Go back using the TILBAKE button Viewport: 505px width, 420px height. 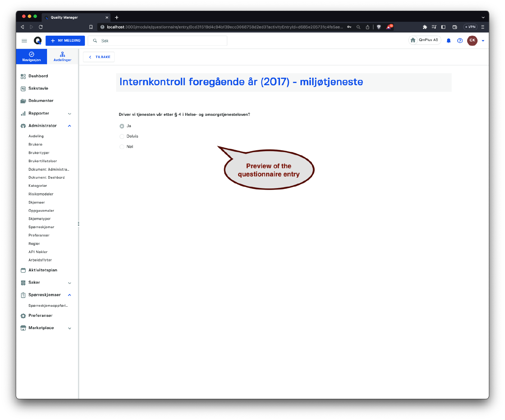click(99, 57)
